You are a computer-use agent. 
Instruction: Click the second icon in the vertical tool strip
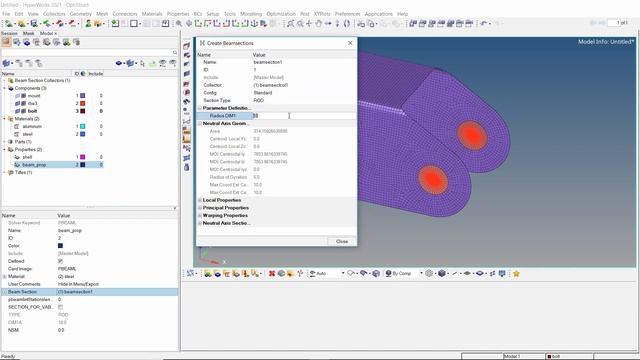pos(187,55)
